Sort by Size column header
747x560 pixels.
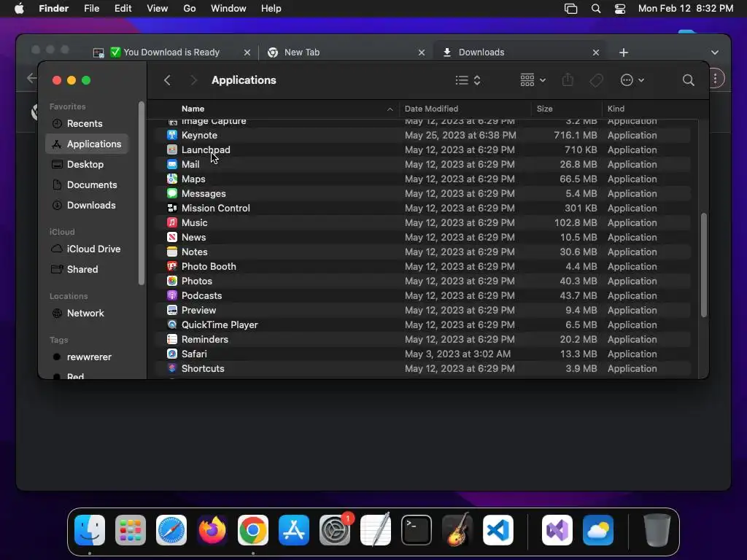[x=566, y=109]
